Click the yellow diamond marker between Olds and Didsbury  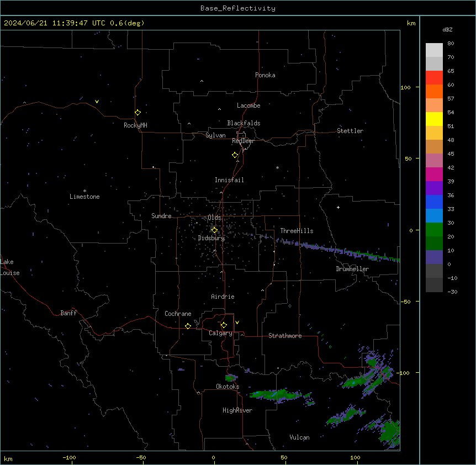pos(214,230)
